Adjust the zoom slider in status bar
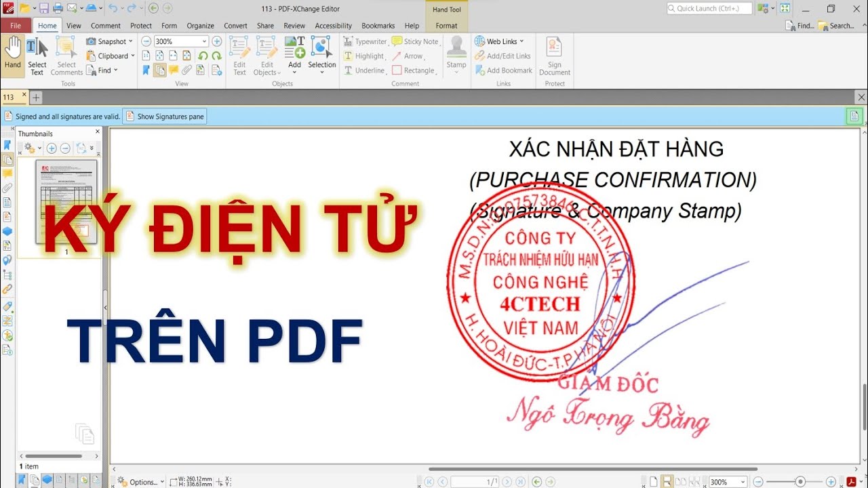Image resolution: width=868 pixels, height=488 pixels. [800, 481]
